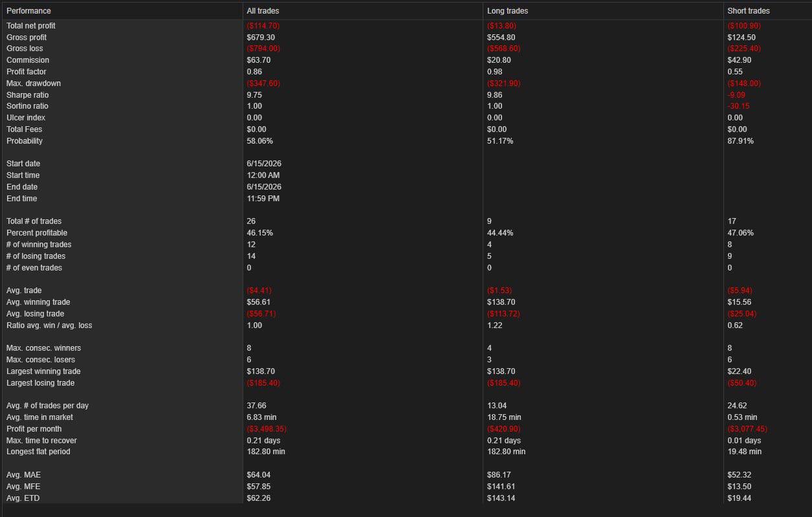Click the Sortino ratio row label
The width and height of the screenshot is (812, 517).
[28, 106]
